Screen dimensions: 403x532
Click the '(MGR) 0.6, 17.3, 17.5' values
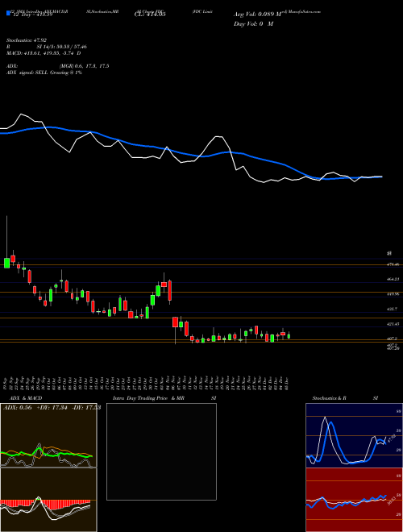tap(84, 66)
